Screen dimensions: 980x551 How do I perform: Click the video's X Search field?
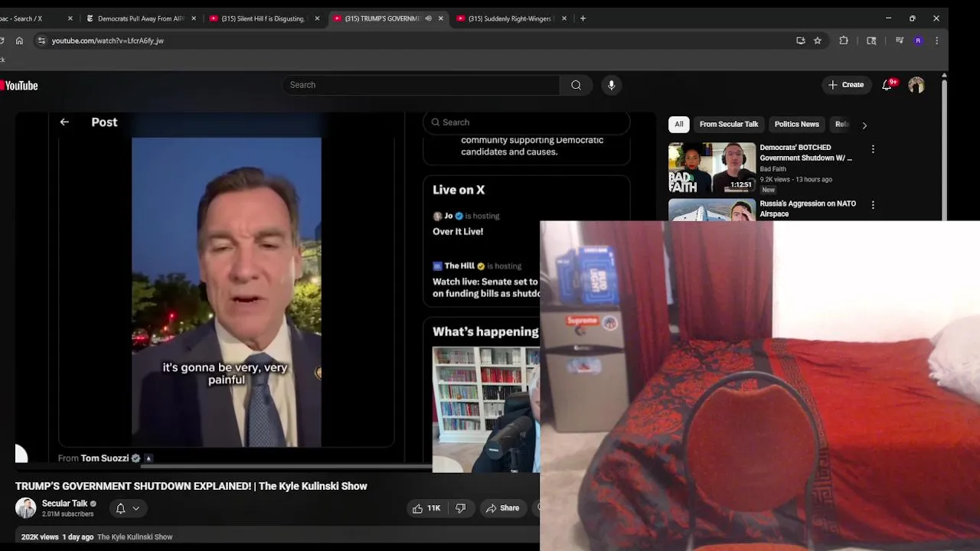527,122
